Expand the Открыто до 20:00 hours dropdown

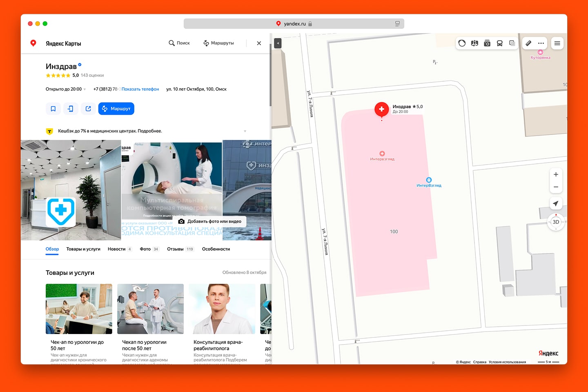(x=85, y=89)
